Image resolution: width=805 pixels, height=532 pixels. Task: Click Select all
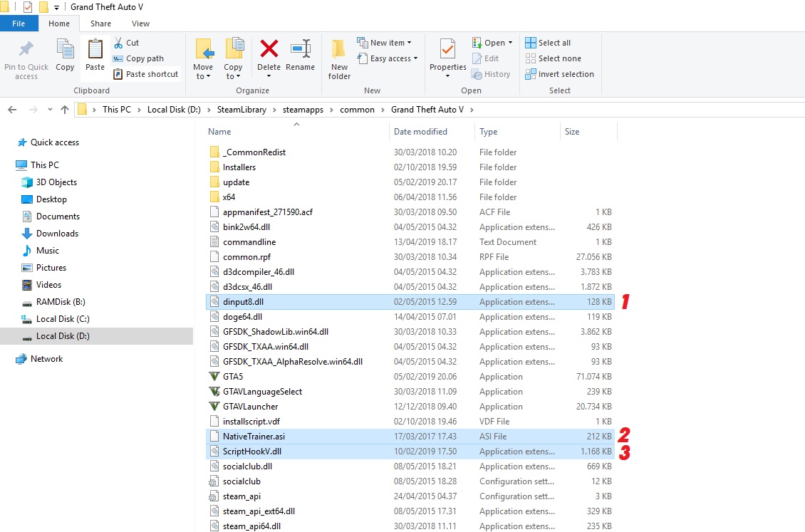tap(548, 43)
